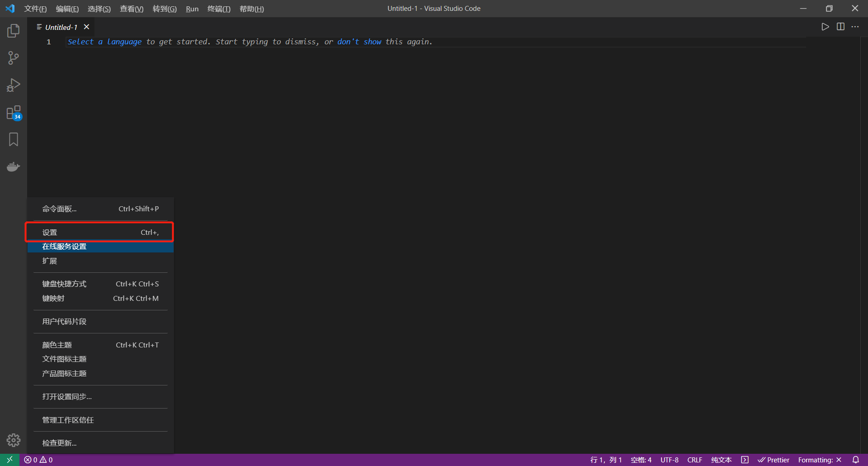Image resolution: width=868 pixels, height=466 pixels.
Task: Select the Untitled-1 editor tab
Action: pyautogui.click(x=61, y=27)
